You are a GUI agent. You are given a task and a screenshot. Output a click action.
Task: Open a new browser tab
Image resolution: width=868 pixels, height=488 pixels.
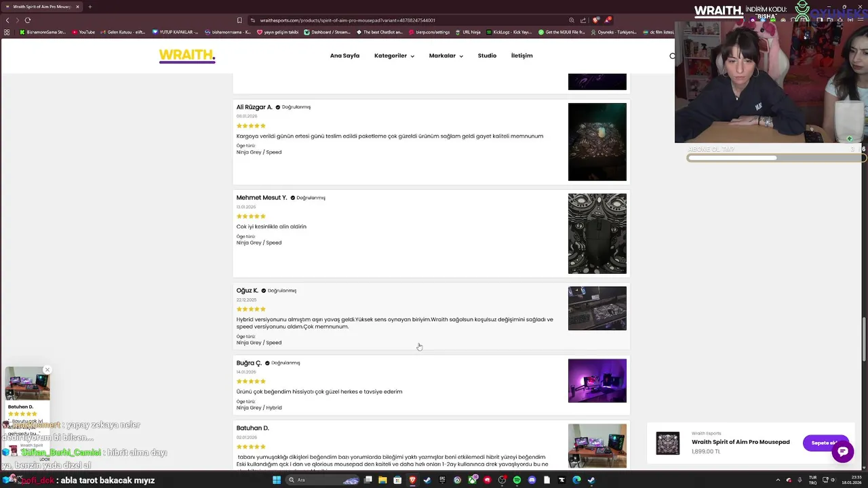90,7
